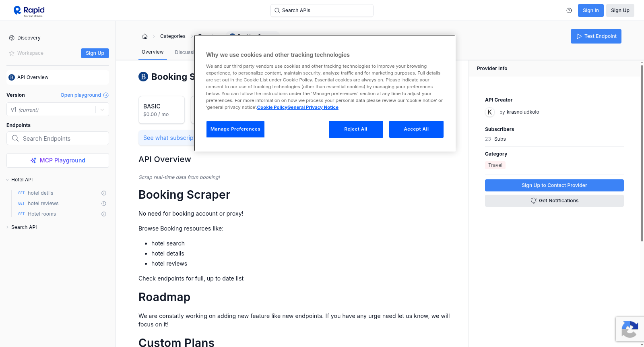The width and height of the screenshot is (644, 347).
Task: Click the reCAPTCHA badge
Action: point(630,329)
